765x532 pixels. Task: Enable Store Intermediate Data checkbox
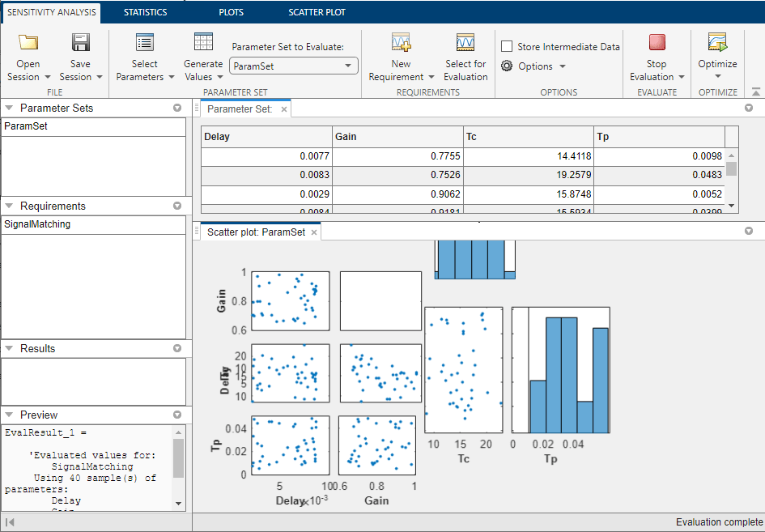coord(507,47)
